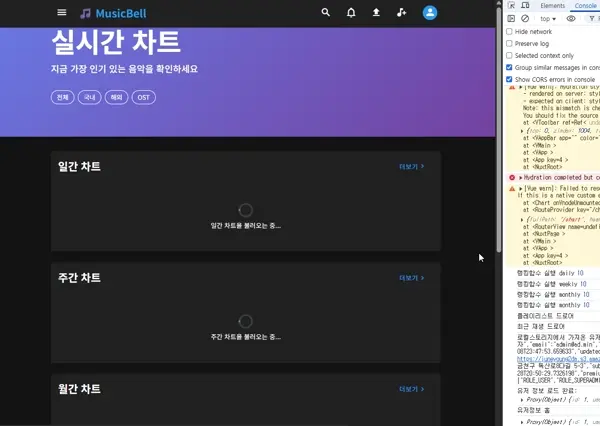This screenshot has width=600, height=426.
Task: Click the MusicBell logo
Action: 113,13
